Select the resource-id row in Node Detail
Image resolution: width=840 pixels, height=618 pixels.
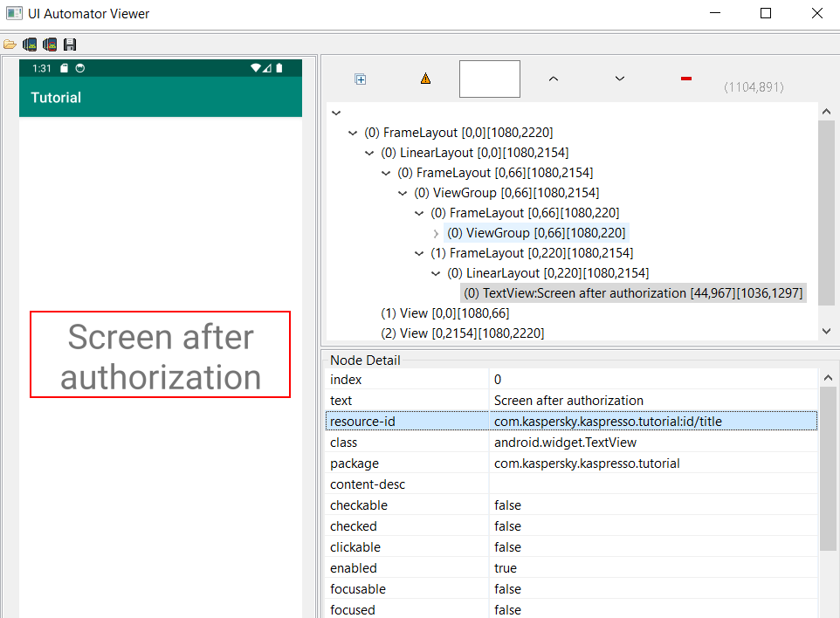click(571, 422)
